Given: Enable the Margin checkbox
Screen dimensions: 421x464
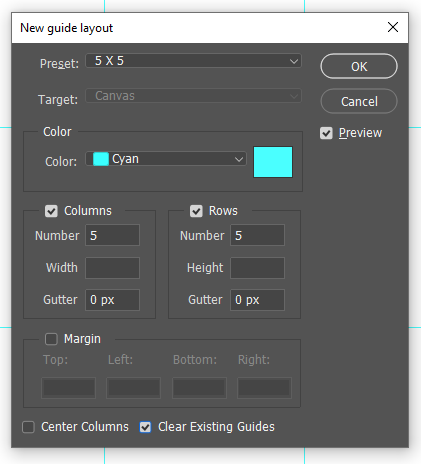Looking at the screenshot, I should pos(51,339).
